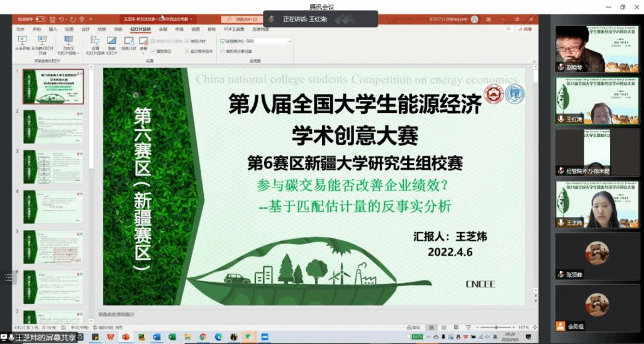644x344 pixels.
Task: Click zoom-out minus on zoom slider
Action: point(479,327)
